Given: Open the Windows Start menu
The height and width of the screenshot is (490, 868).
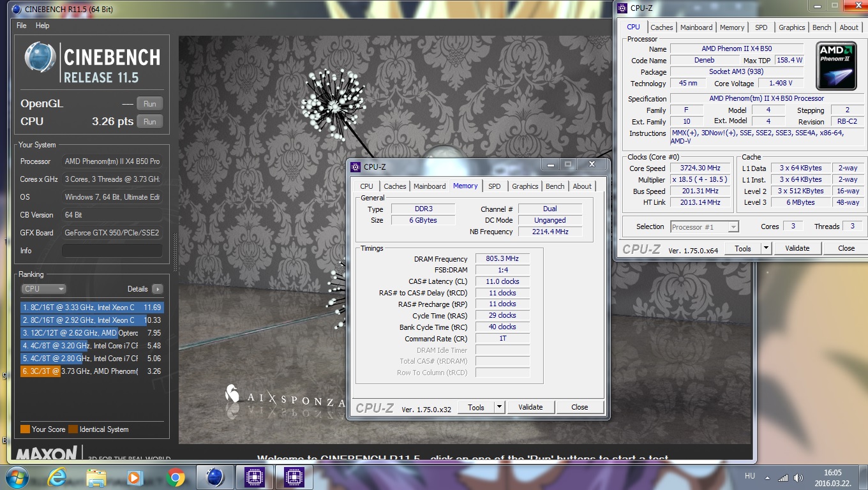Looking at the screenshot, I should coord(16,477).
